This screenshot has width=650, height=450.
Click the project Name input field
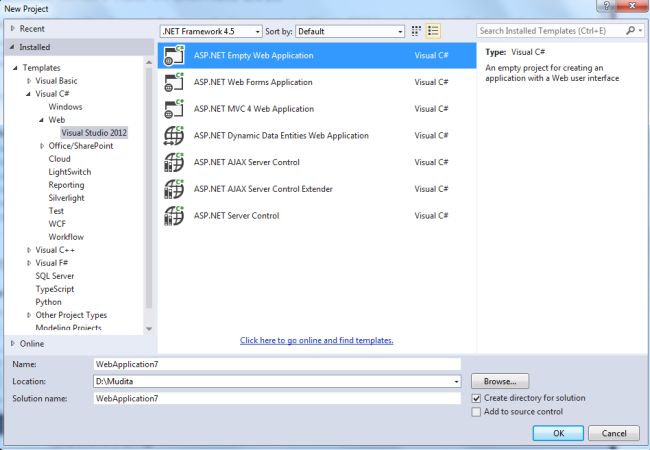(277, 364)
